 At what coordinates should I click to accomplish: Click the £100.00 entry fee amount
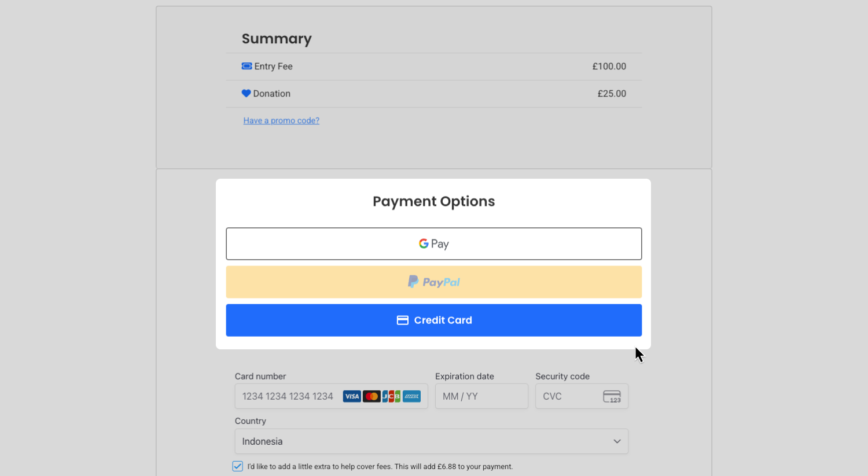(609, 67)
